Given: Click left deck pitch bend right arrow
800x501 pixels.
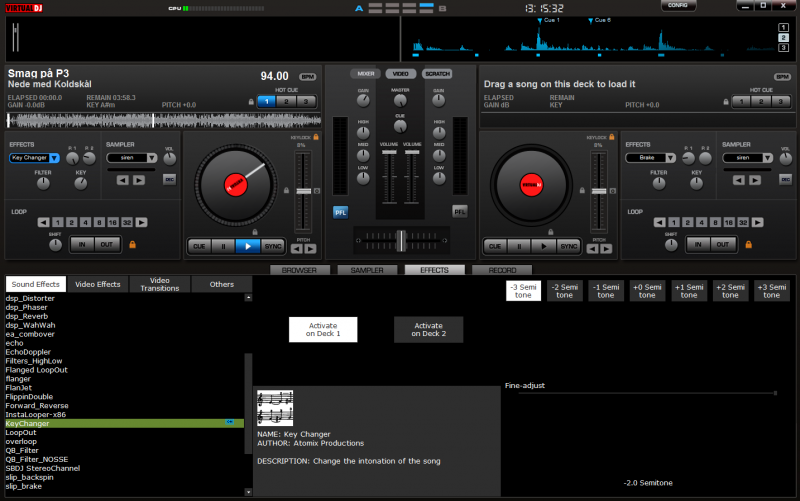Looking at the screenshot, I should coord(310,249).
